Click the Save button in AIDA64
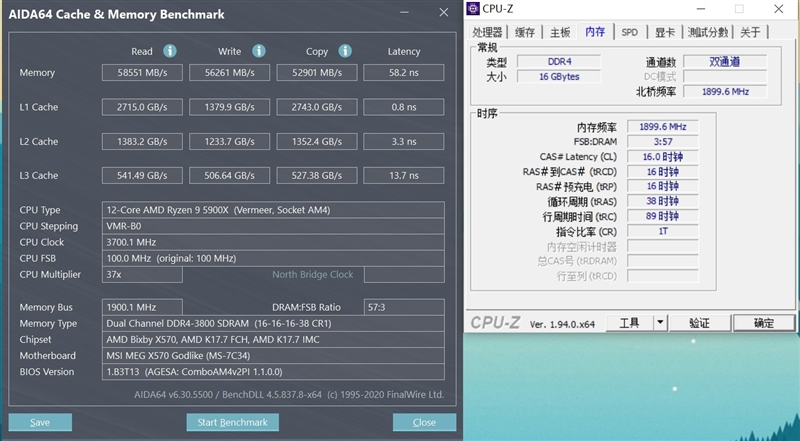Screen dimensions: 800x441 (40, 422)
